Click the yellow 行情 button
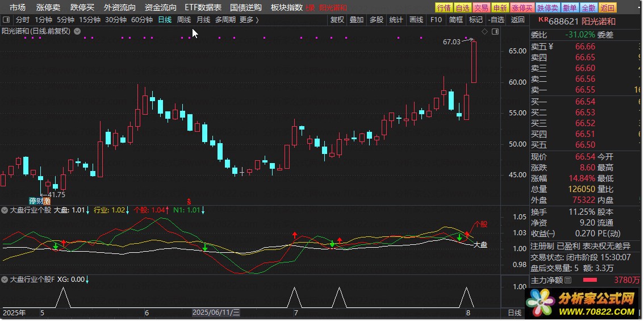 pos(444,8)
